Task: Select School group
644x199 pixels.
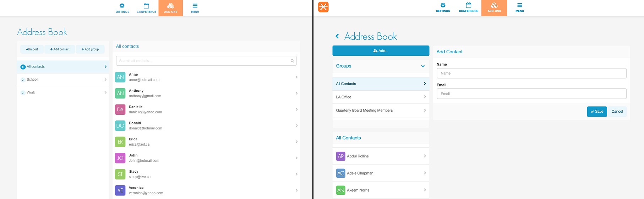Action: tap(63, 80)
